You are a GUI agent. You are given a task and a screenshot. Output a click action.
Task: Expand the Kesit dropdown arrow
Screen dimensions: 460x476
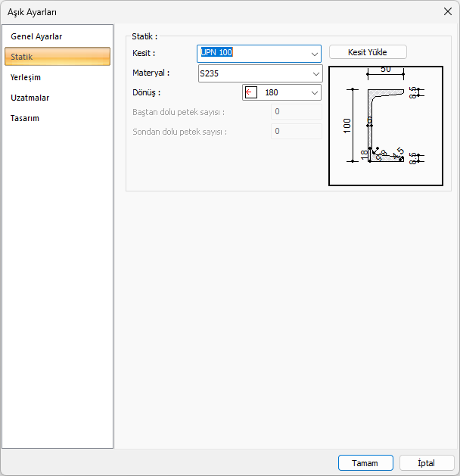point(314,54)
